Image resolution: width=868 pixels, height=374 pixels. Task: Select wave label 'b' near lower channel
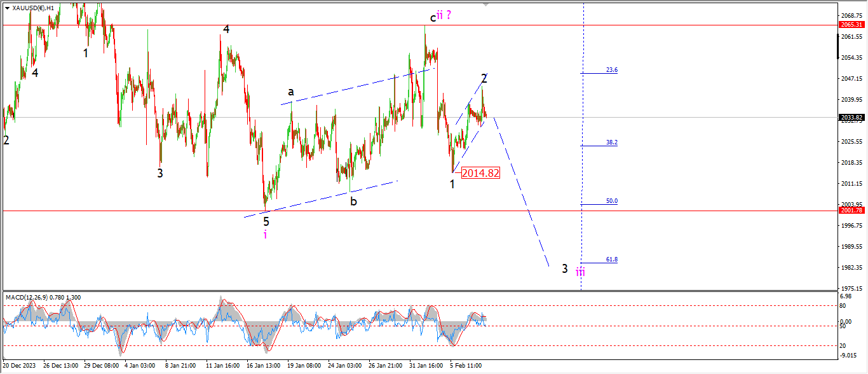[353, 201]
